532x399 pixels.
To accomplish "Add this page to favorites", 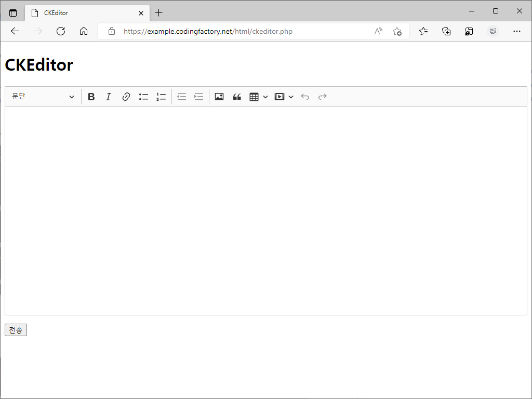I will [x=397, y=31].
